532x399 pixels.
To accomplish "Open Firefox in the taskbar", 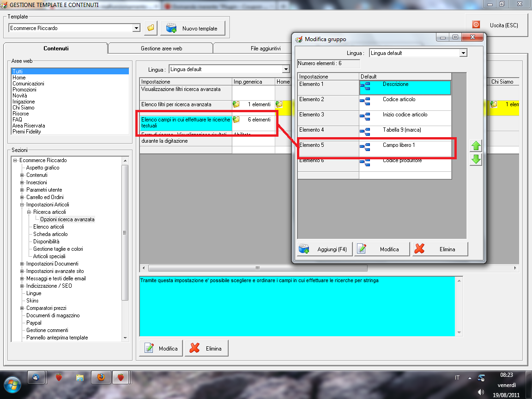I will 101,377.
